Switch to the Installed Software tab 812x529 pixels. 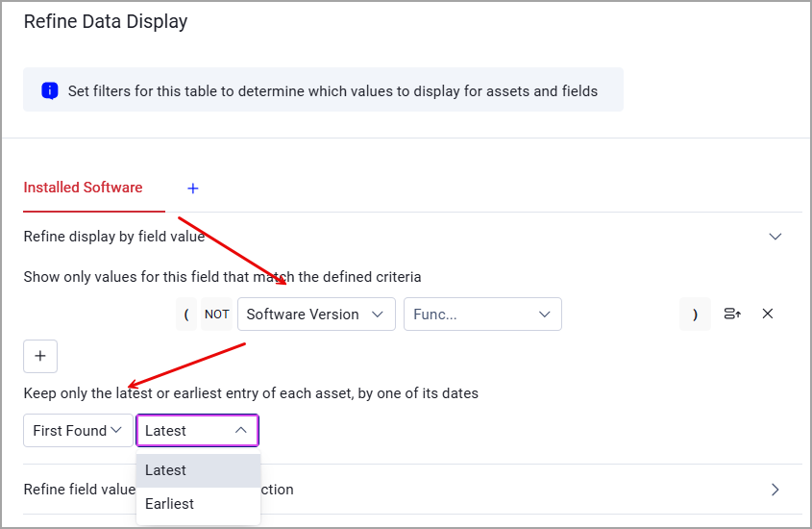coord(83,188)
